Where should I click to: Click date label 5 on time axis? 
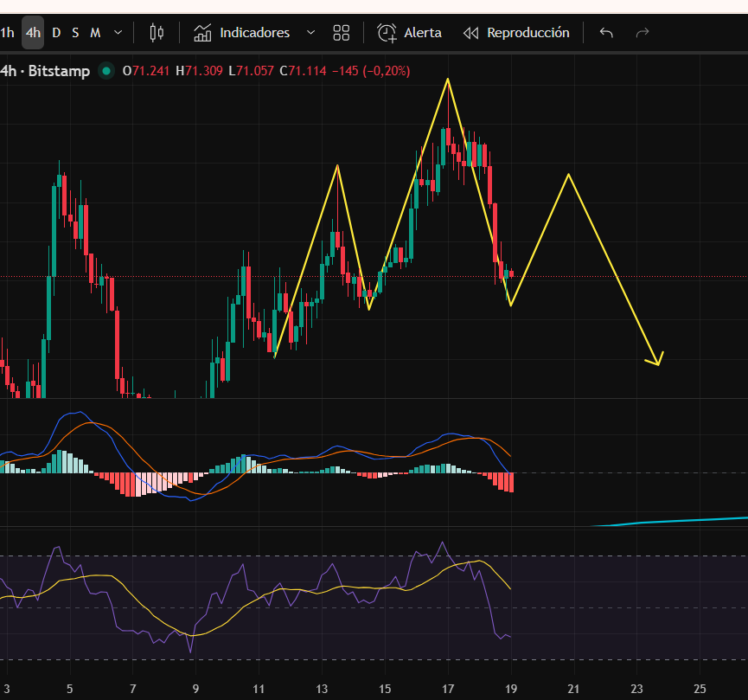click(x=70, y=689)
